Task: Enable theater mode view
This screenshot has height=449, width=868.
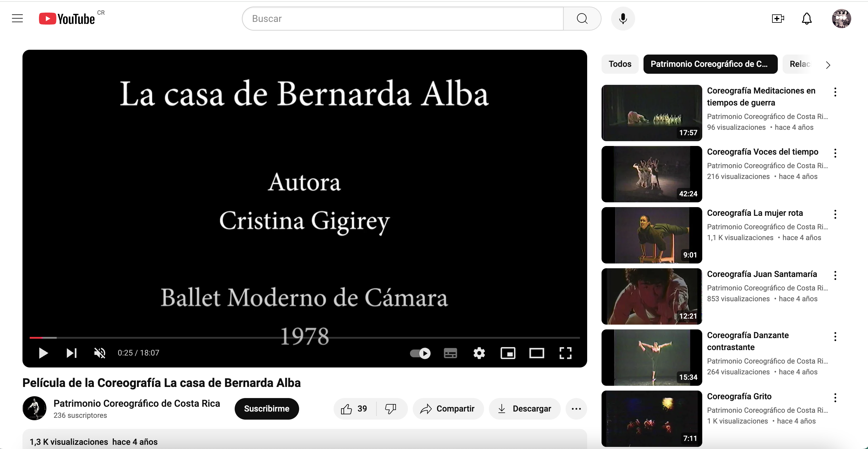Action: (537, 353)
